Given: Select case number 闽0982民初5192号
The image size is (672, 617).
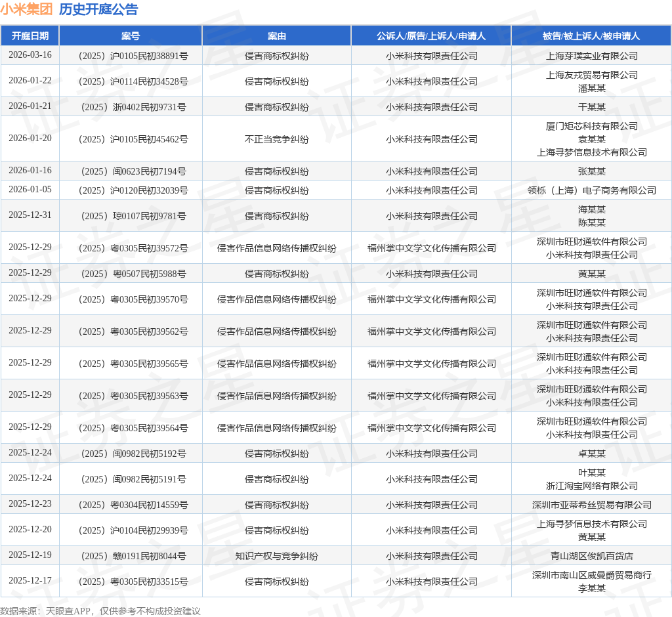Looking at the screenshot, I should point(133,454).
